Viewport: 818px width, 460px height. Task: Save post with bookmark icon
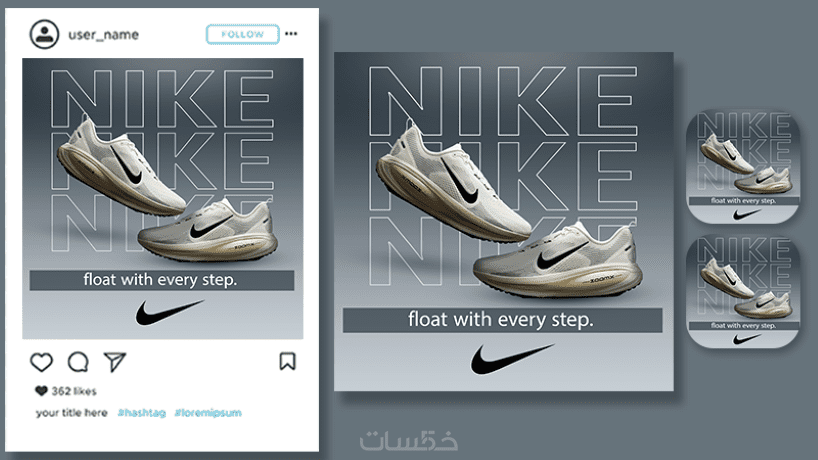click(x=287, y=361)
